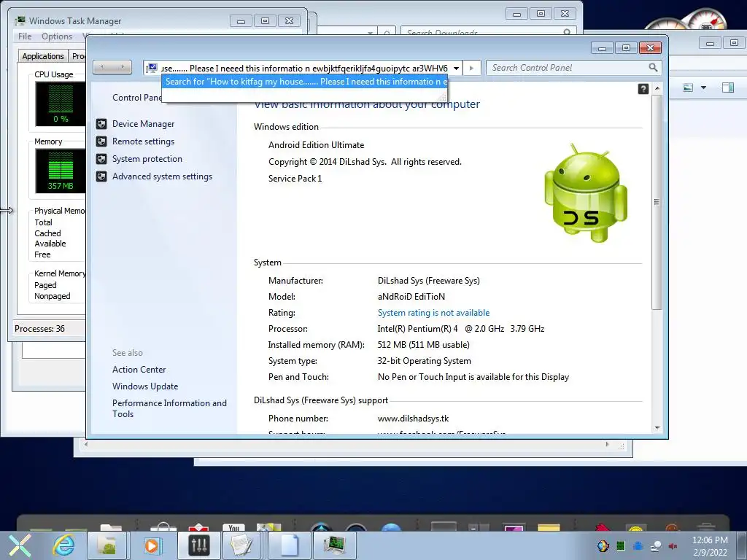Viewport: 747px width, 560px height.
Task: Open the help question mark icon
Action: 643,89
